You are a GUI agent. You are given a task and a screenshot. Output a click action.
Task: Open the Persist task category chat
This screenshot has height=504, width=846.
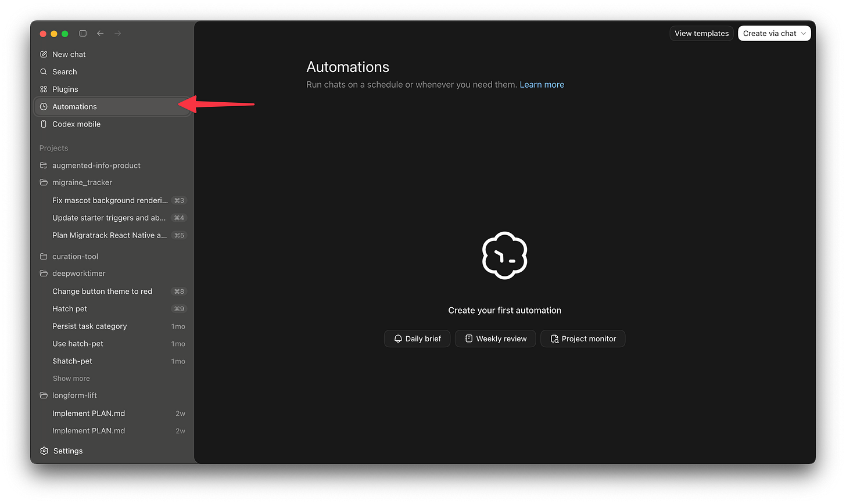pos(113,326)
